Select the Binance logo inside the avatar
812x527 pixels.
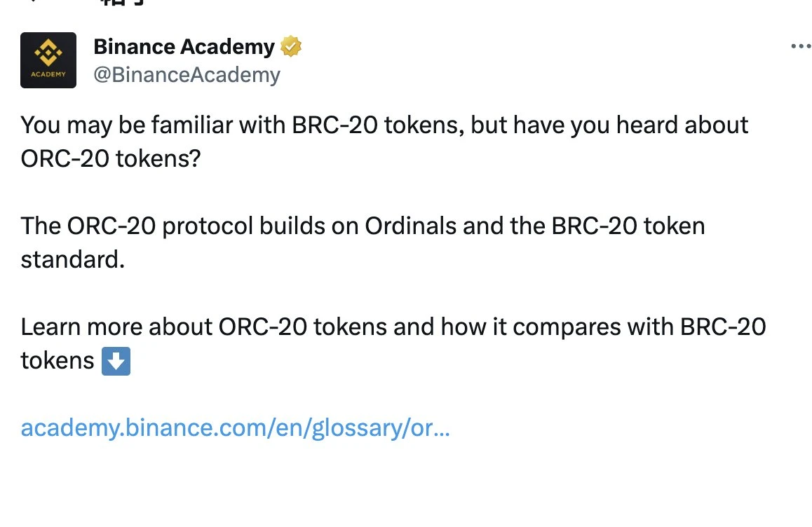(x=48, y=53)
